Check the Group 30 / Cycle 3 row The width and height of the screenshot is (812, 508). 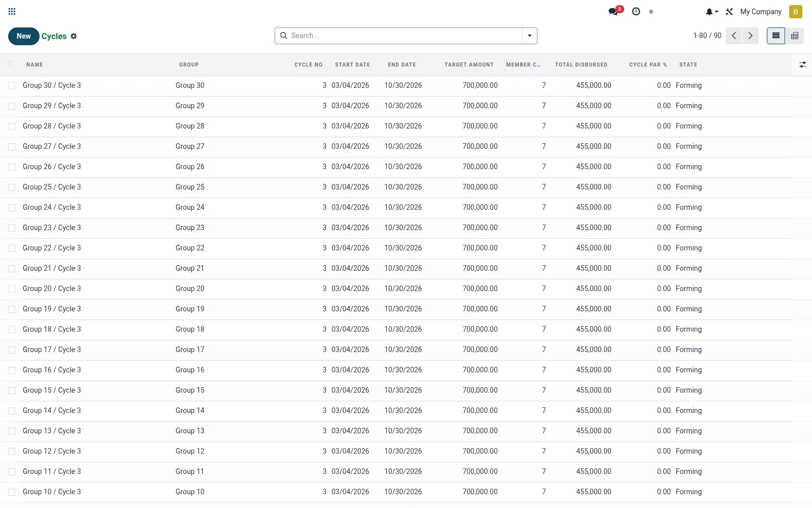(12, 86)
